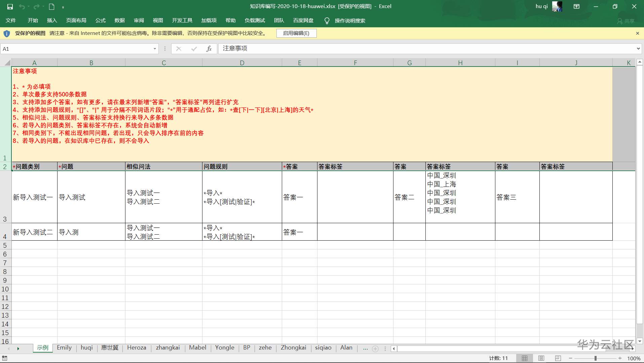Click the Redo arrow icon
The height and width of the screenshot is (363, 644).
pos(36,6)
